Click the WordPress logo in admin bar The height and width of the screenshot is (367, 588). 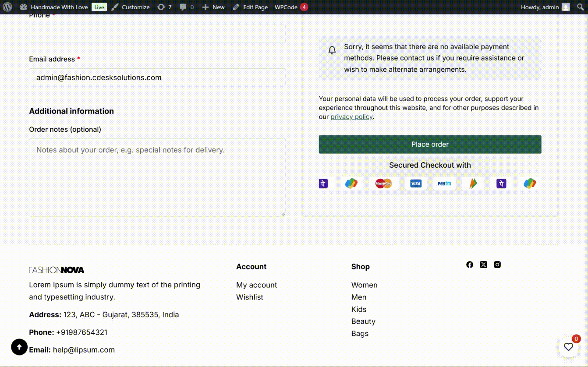(7, 7)
